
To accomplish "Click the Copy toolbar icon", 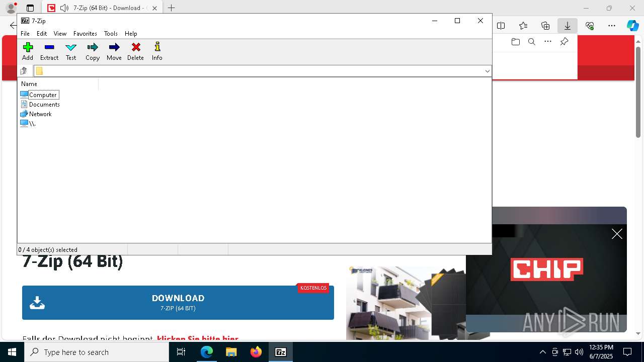I will (93, 51).
